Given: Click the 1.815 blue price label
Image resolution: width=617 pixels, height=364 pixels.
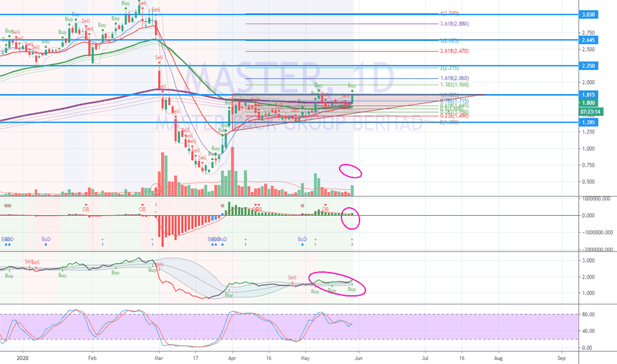Looking at the screenshot, I should 589,95.
